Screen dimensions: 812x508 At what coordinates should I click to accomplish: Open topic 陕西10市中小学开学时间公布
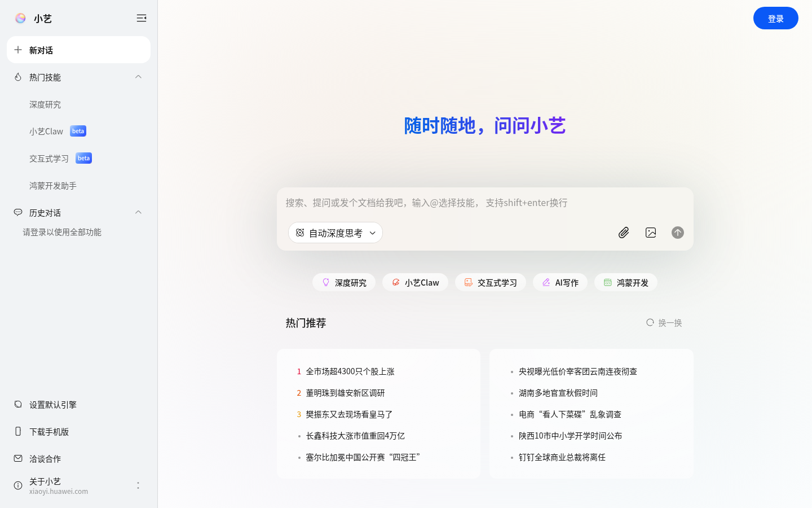571,436
